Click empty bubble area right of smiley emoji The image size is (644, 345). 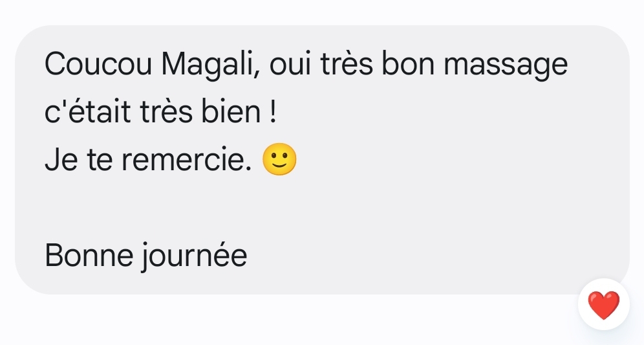coord(452,159)
